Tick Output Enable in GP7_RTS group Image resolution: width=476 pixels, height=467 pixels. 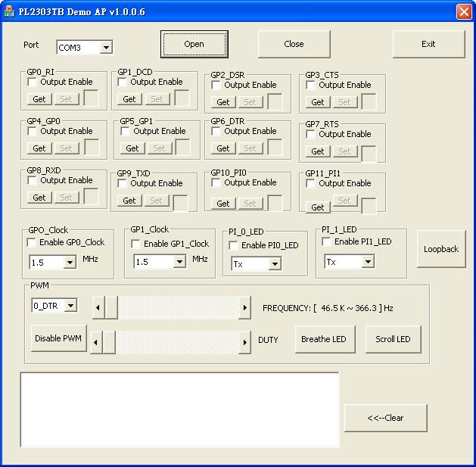click(x=310, y=134)
